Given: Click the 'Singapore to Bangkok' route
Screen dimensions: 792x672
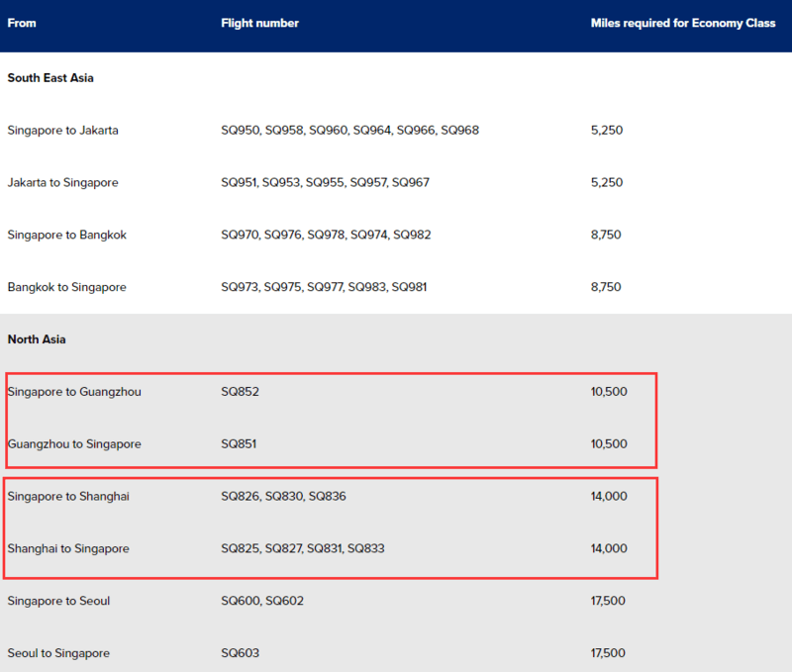Looking at the screenshot, I should pos(66,235).
